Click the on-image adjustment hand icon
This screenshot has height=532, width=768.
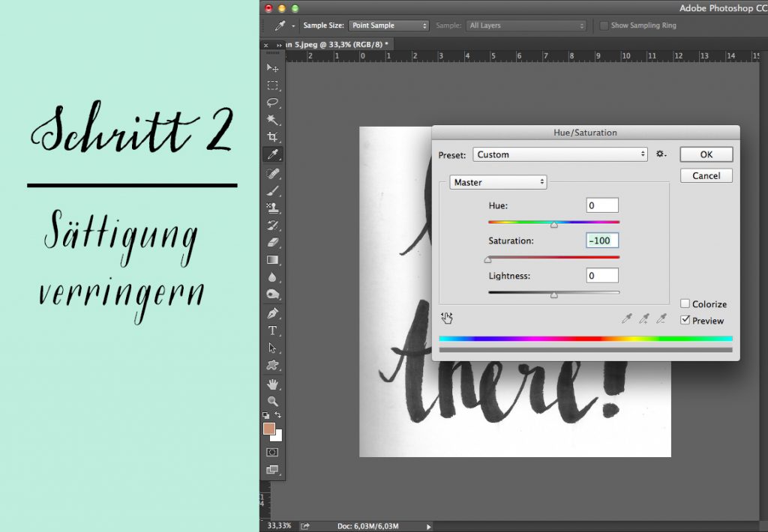(x=447, y=318)
